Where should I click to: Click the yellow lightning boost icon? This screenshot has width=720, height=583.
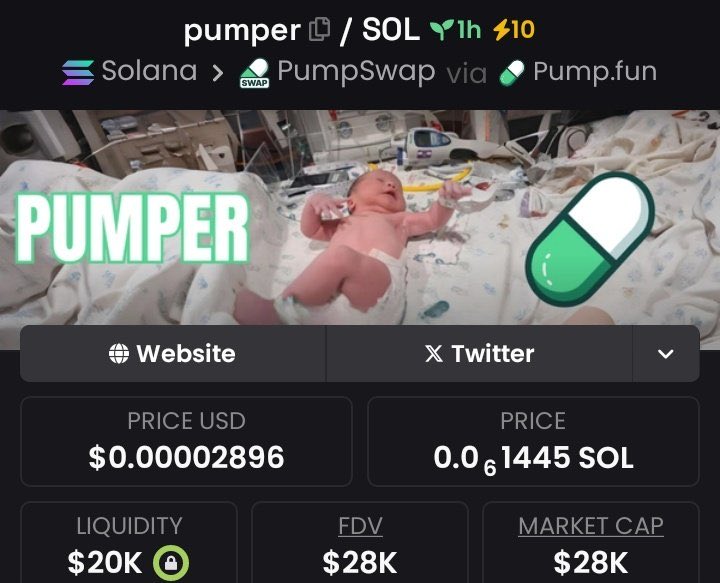click(501, 30)
